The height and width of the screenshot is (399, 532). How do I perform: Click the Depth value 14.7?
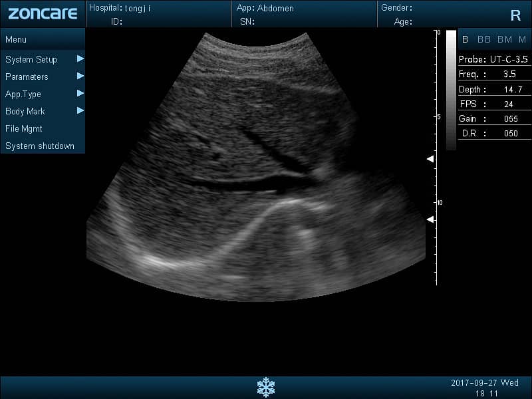(510, 89)
